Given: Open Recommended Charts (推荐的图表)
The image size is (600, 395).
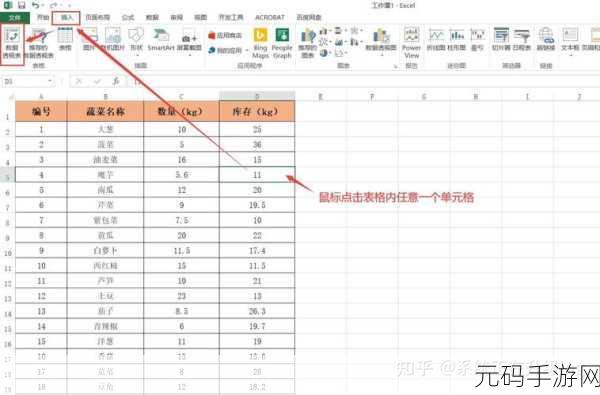Looking at the screenshot, I should (307, 43).
